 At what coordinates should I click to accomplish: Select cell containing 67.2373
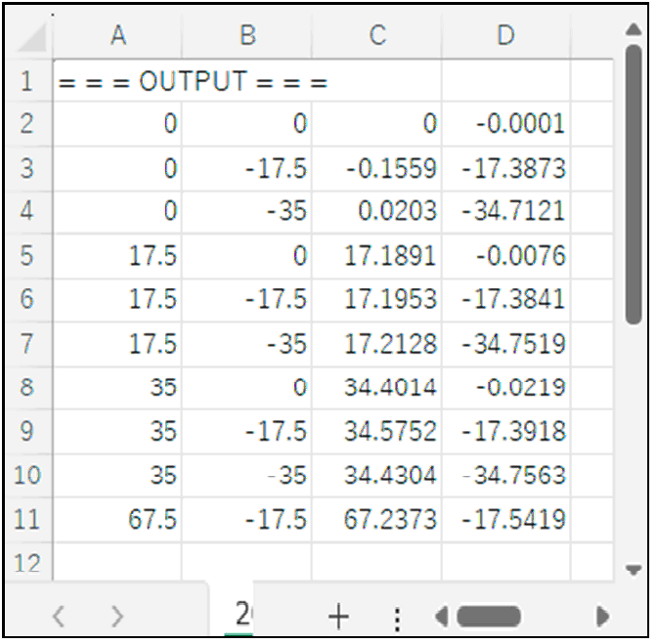tap(377, 519)
